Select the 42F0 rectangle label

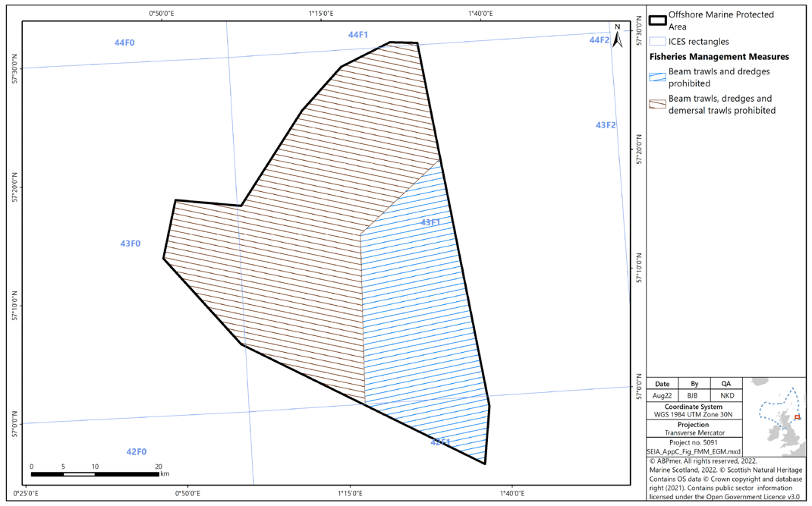point(136,451)
